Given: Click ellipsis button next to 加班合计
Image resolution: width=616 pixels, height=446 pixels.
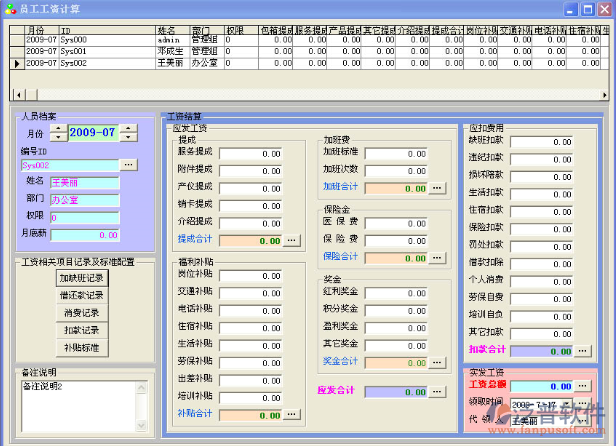Looking at the screenshot, I should click(437, 188).
